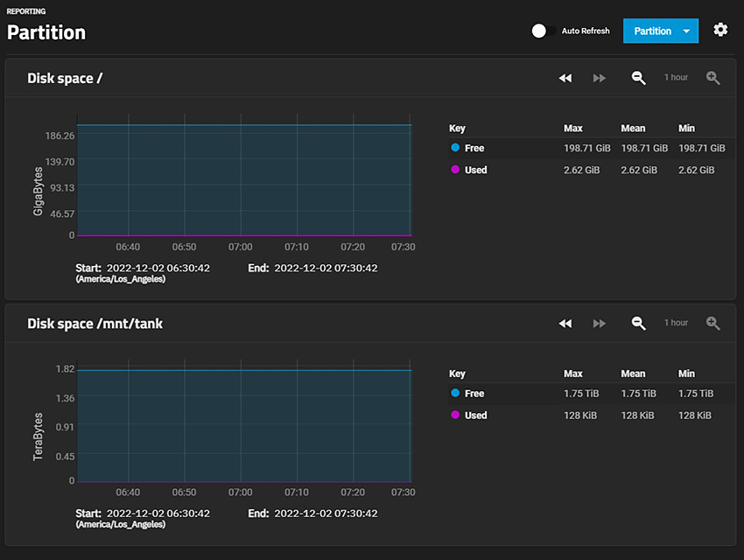Click the blue Free swatch for Disk space /

[x=455, y=148]
